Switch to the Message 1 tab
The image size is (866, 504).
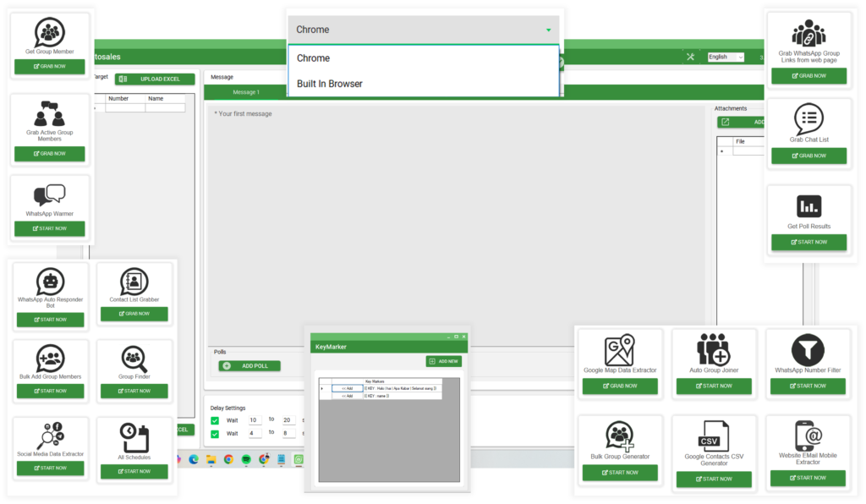tap(246, 92)
